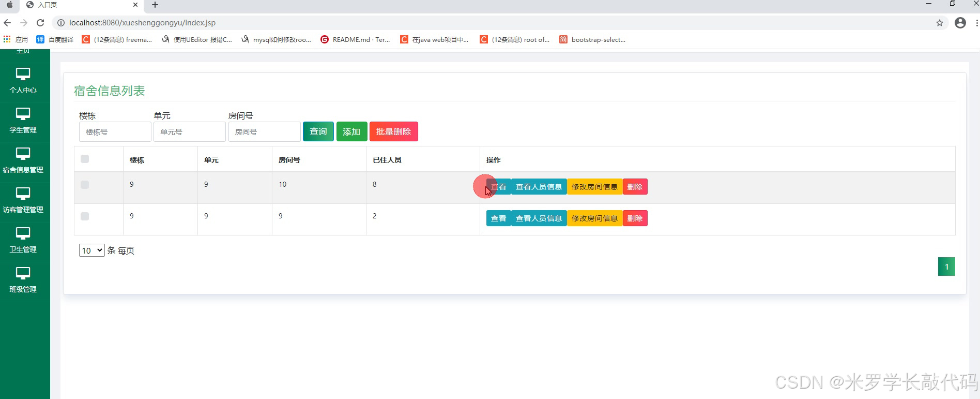The image size is (980, 399).
Task: Click occupant count 2 in second row
Action: (375, 216)
